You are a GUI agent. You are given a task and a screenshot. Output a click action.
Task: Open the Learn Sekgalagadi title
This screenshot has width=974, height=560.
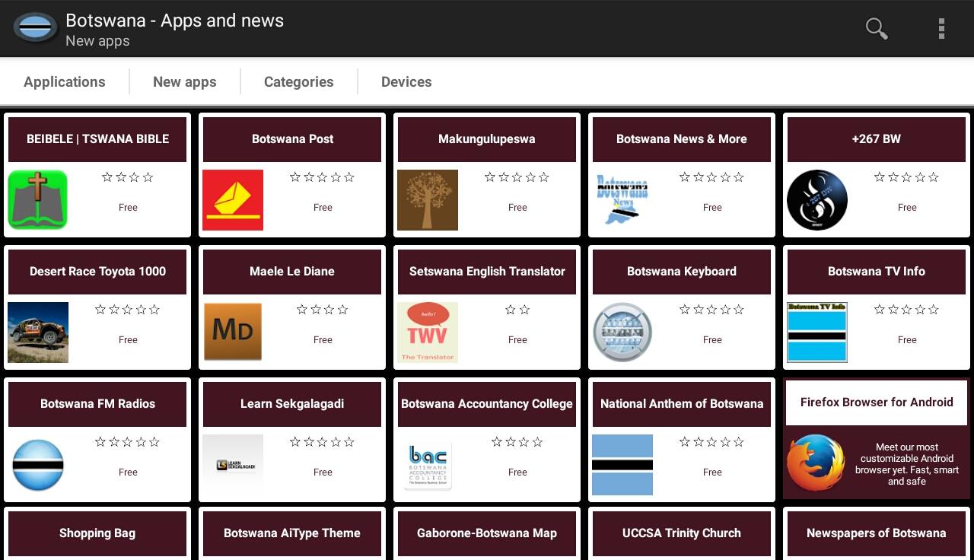pyautogui.click(x=292, y=404)
